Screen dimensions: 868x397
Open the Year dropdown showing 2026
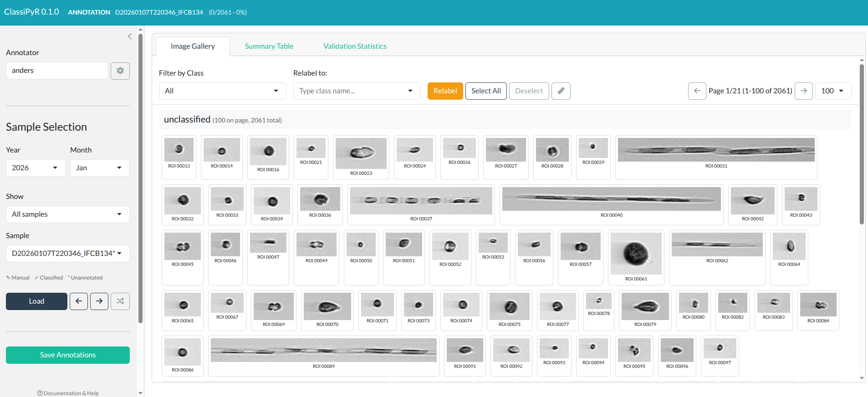coord(36,168)
